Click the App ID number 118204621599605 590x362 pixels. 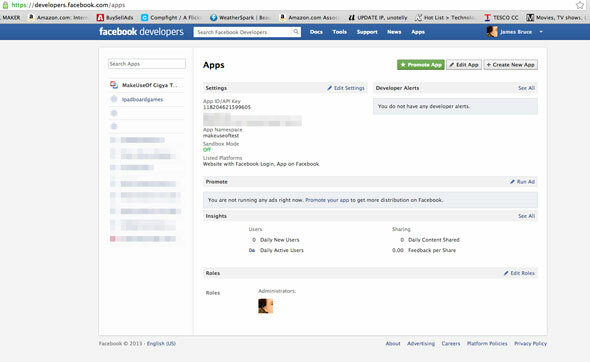[x=227, y=107]
